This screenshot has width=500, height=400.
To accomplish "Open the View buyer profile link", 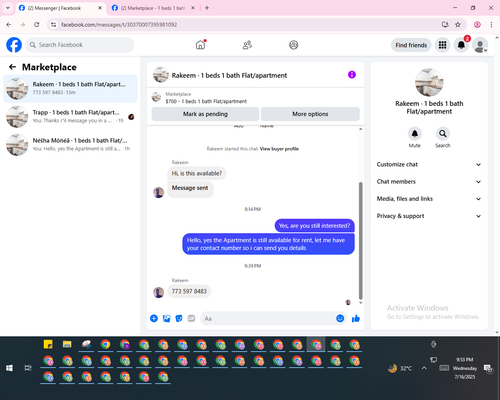I will point(279,149).
